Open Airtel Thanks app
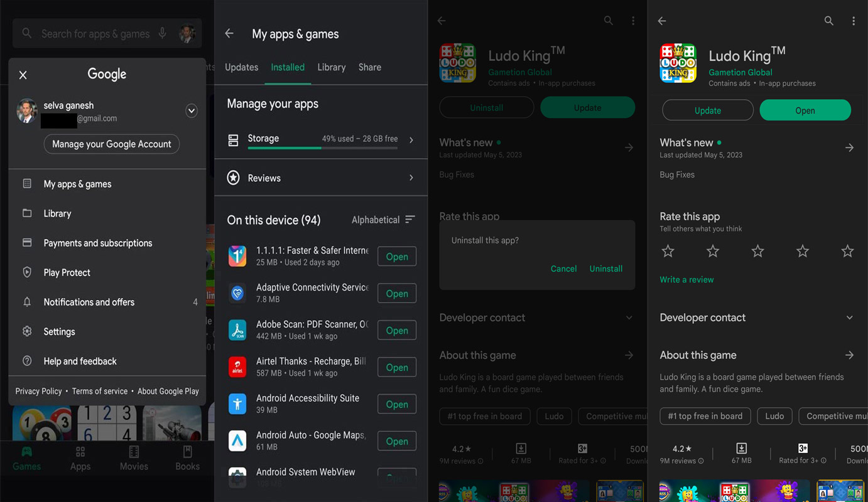 tap(397, 368)
